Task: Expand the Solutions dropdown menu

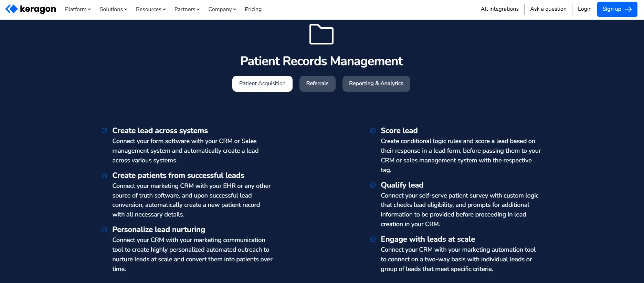Action: pyautogui.click(x=113, y=9)
